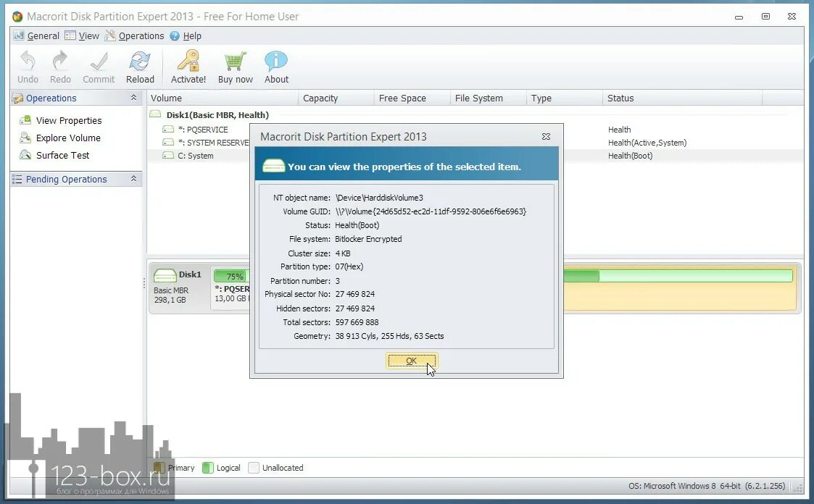
Task: Click the Status column header
Action: point(682,98)
